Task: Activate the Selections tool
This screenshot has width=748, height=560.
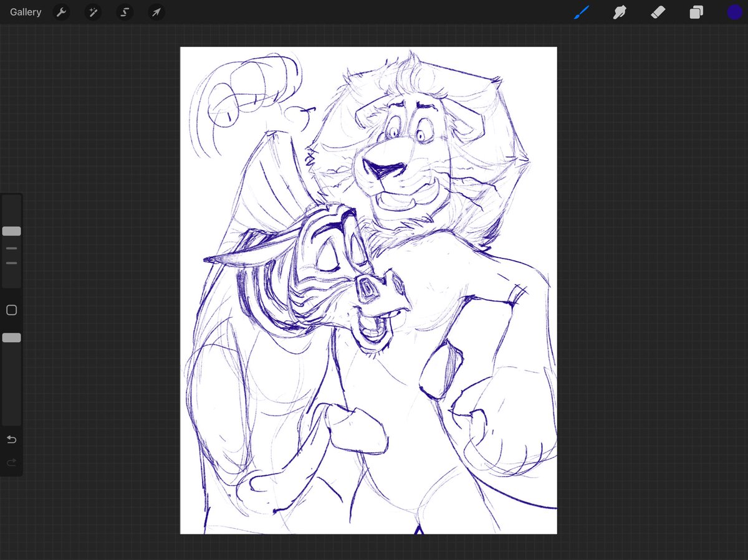Action: coord(125,12)
